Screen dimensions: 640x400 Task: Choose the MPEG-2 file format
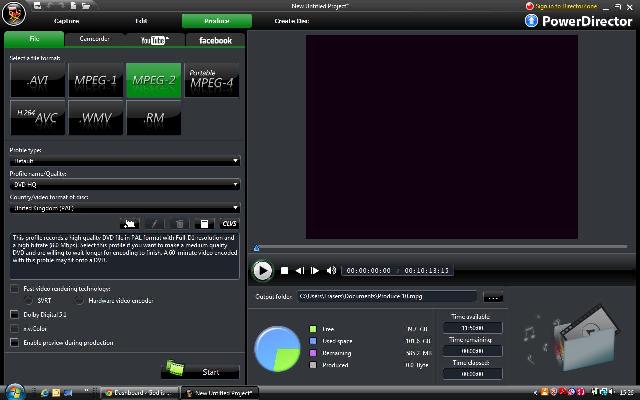pos(153,80)
